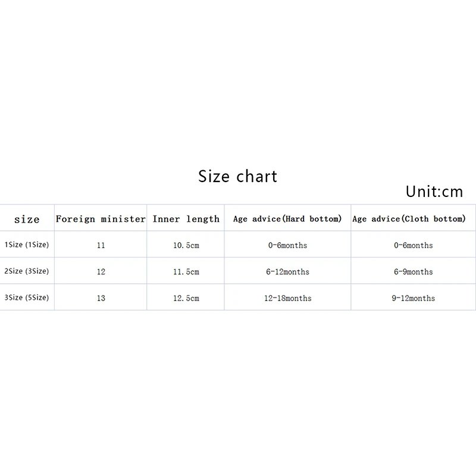Click the Foreign minister value 13
The width and height of the screenshot is (476, 476).
click(x=101, y=298)
